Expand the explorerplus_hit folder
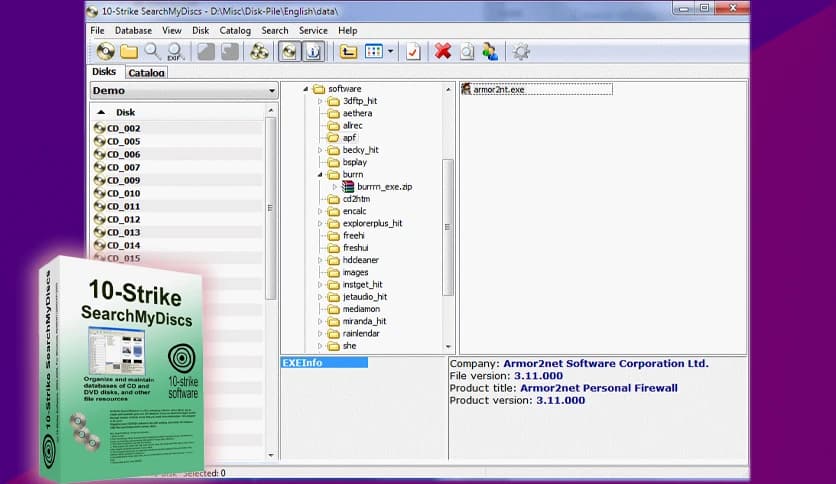Screen dimensions: 836x484 coord(320,223)
